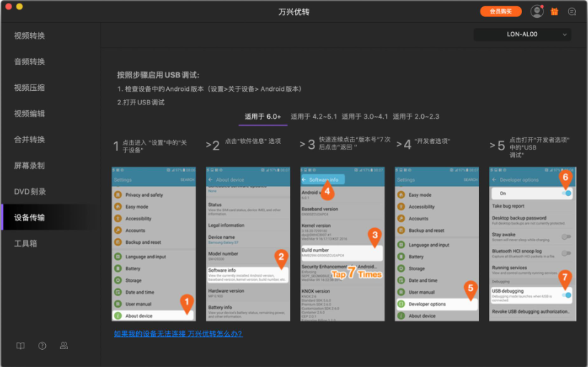Open the contacts icon in sidebar footer

pos(64,346)
